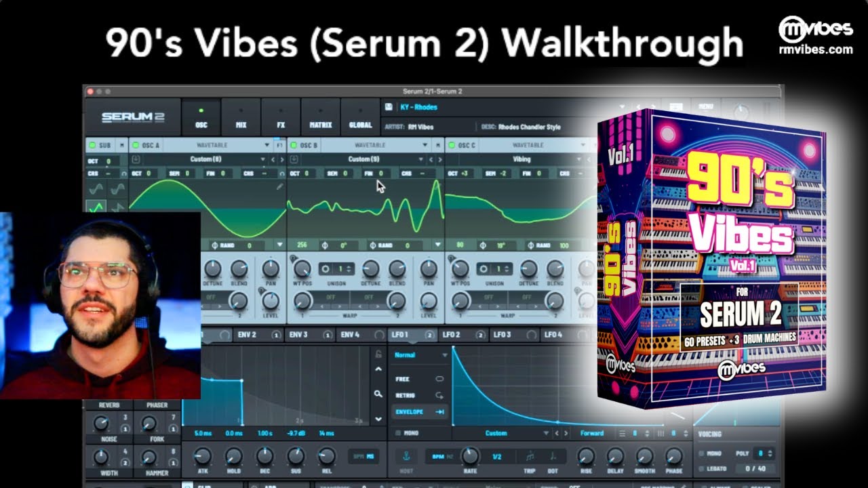Open LFO Custom shape dropdown

pos(502,433)
